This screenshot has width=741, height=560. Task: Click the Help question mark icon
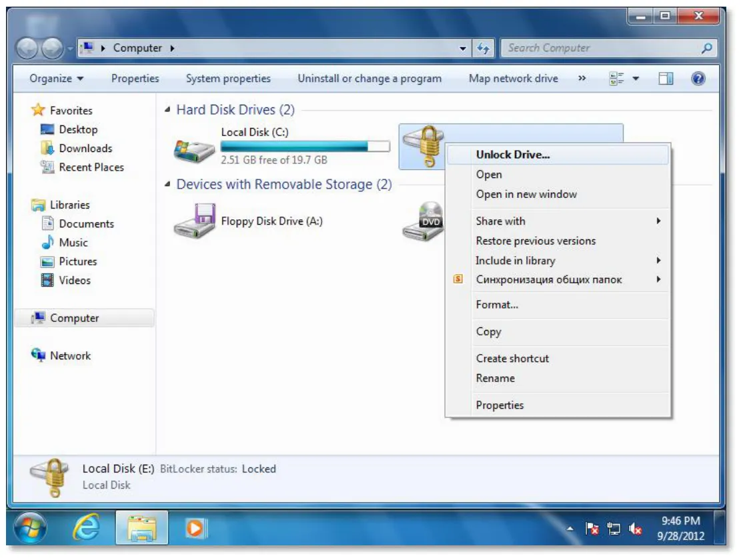(x=698, y=79)
